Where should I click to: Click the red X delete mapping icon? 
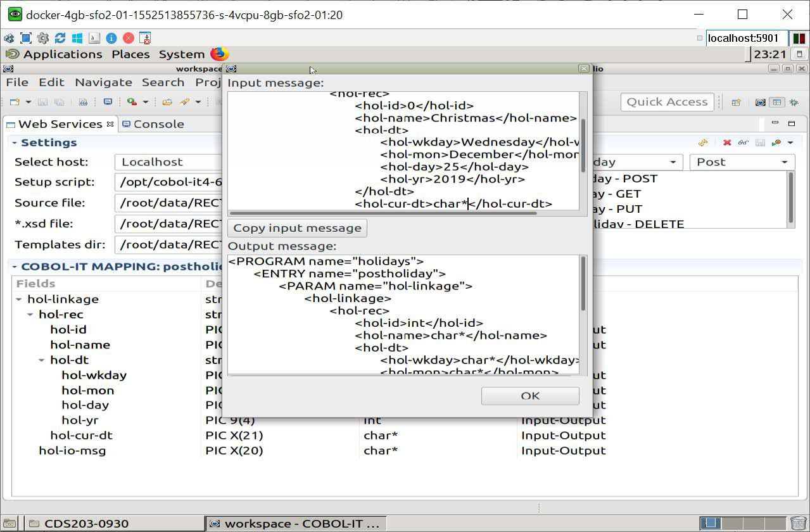[726, 142]
